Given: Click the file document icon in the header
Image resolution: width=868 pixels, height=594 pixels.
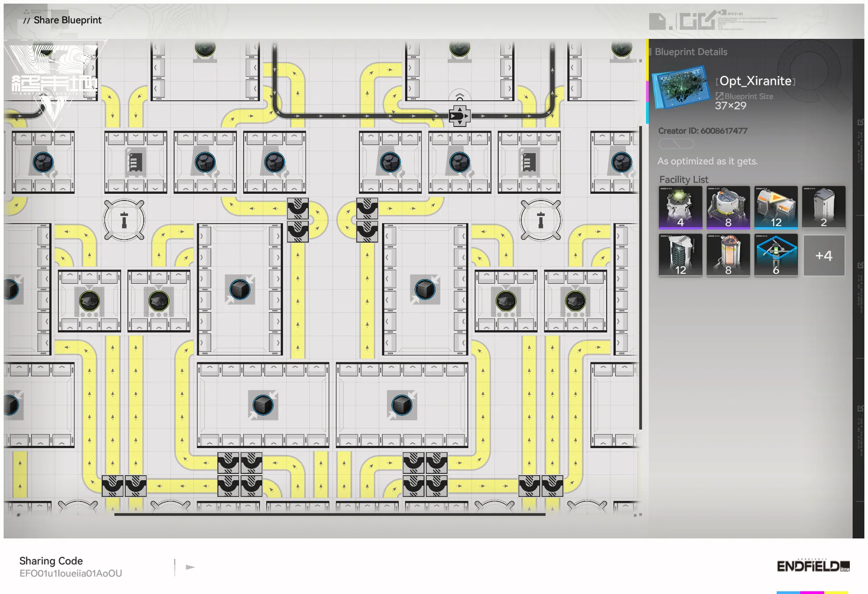Looking at the screenshot, I should tap(657, 21).
